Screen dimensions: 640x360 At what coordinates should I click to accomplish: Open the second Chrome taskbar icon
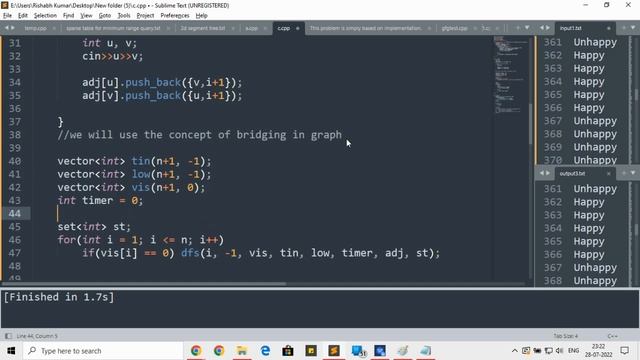coord(219,351)
